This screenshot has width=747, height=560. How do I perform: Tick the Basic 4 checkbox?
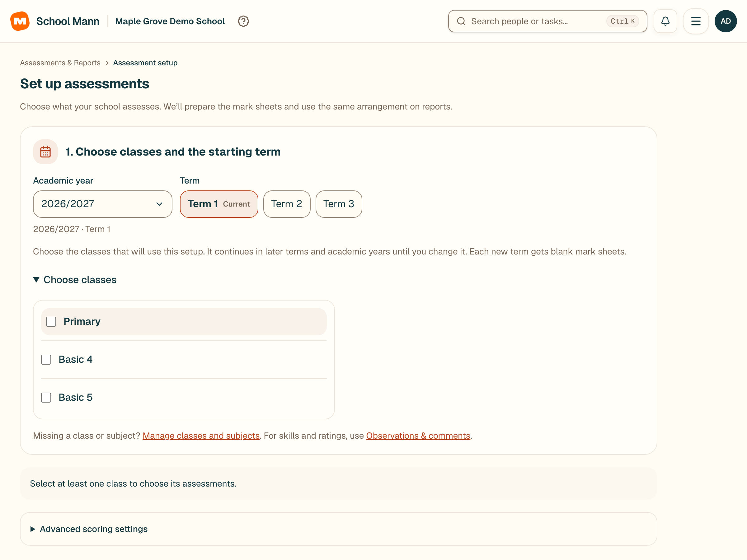[46, 360]
